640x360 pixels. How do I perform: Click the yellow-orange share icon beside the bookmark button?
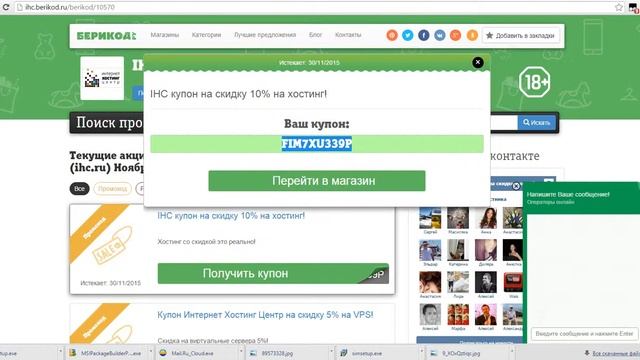pos(472,36)
